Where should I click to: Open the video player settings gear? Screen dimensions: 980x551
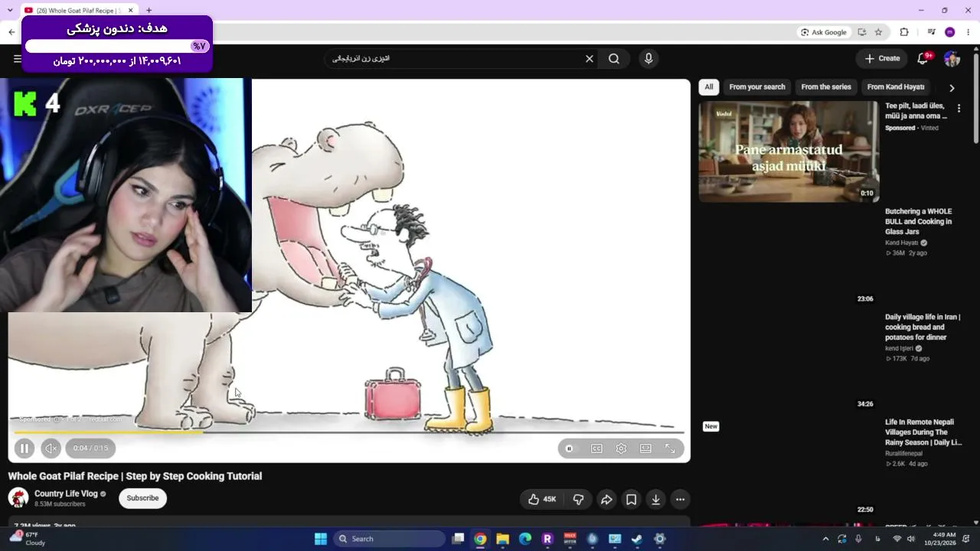[x=621, y=448]
